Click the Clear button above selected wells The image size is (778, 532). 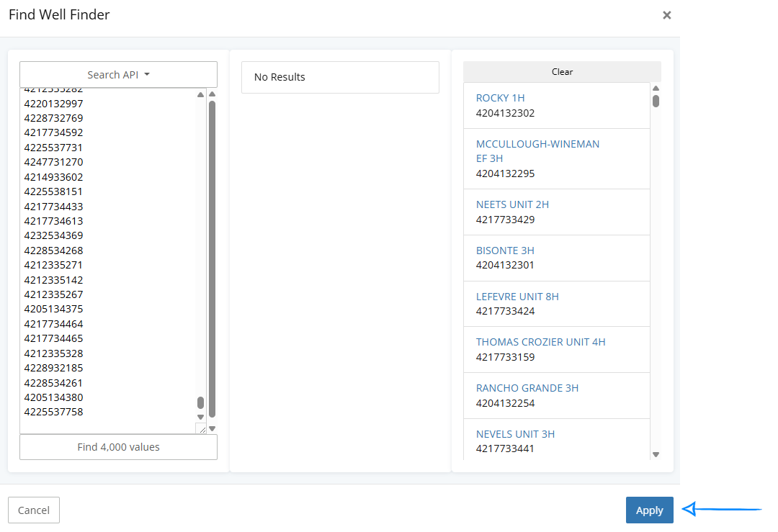coord(561,71)
